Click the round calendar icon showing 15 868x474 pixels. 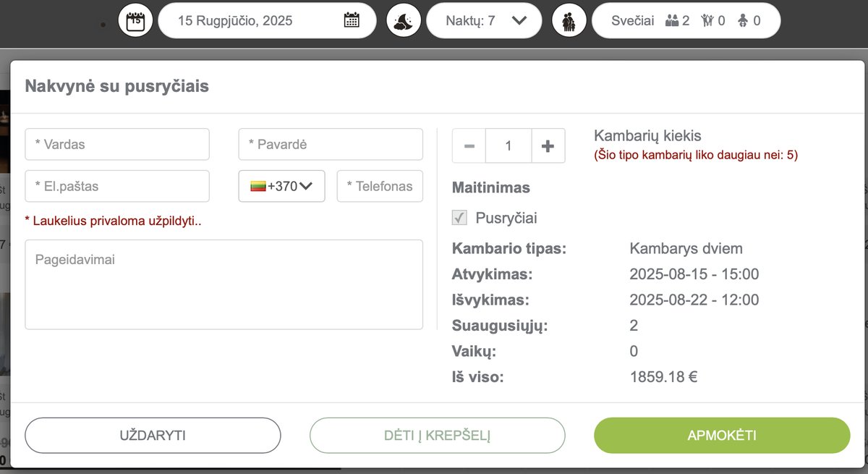(135, 20)
